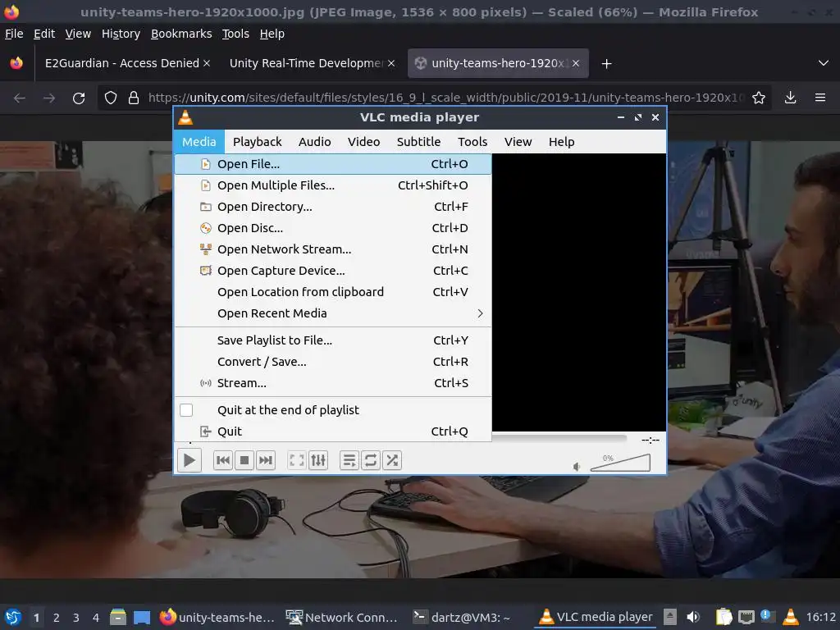840x630 pixels.
Task: Open the file manager taskbar launcher
Action: tap(118, 617)
